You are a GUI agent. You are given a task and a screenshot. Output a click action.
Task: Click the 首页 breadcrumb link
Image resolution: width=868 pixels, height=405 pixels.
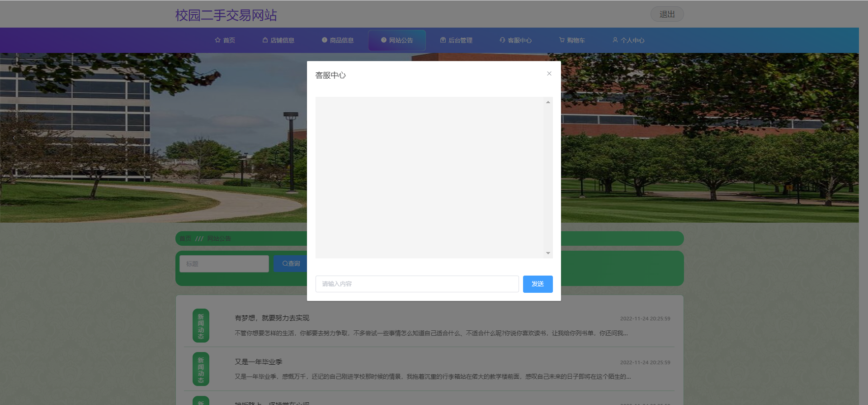point(185,238)
